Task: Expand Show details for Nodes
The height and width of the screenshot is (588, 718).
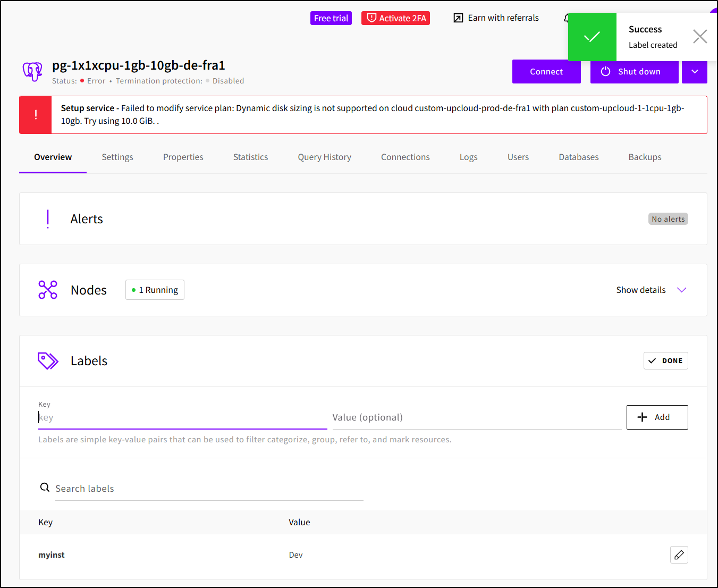Action: pos(651,290)
